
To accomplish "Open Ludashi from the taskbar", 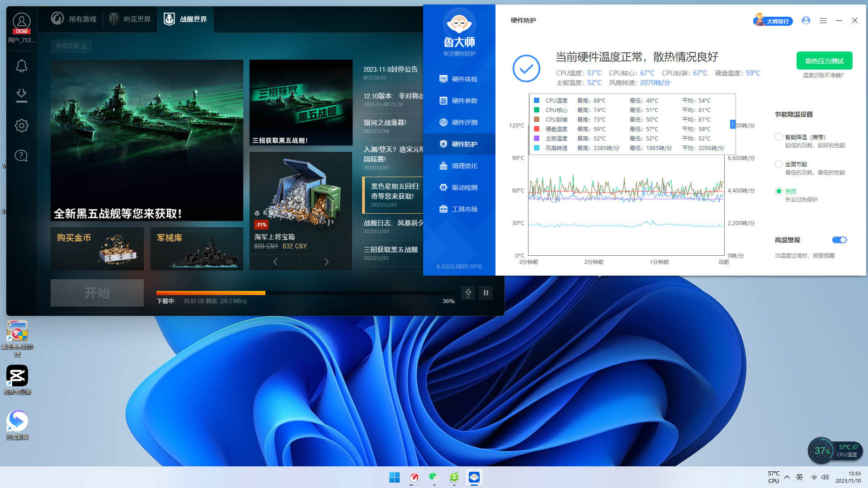I will 474,477.
